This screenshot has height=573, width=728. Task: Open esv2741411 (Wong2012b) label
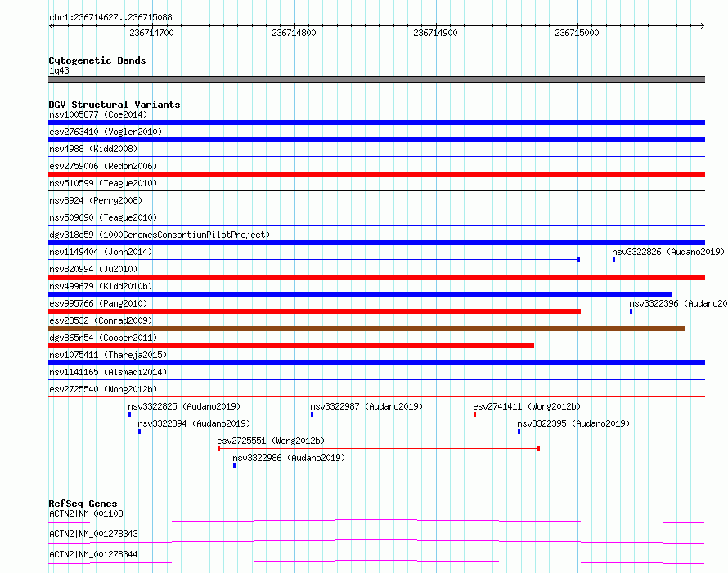tap(527, 406)
